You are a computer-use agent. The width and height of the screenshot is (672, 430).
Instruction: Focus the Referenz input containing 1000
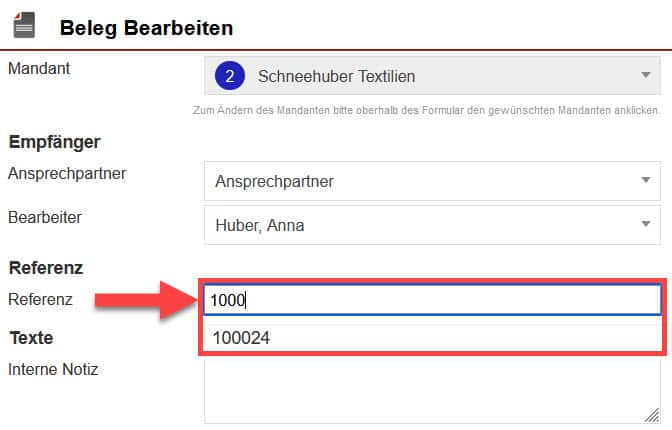point(432,300)
